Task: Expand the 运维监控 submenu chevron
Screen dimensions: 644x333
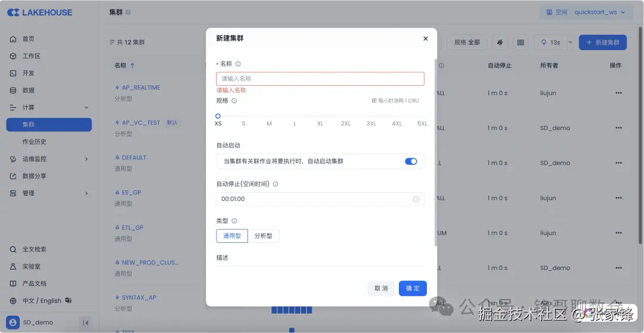Action: click(86, 159)
